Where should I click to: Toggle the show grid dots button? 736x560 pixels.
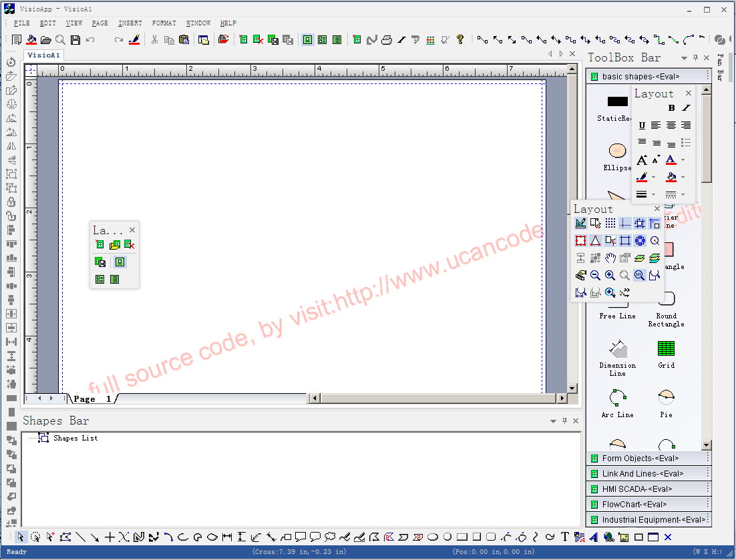tap(610, 224)
